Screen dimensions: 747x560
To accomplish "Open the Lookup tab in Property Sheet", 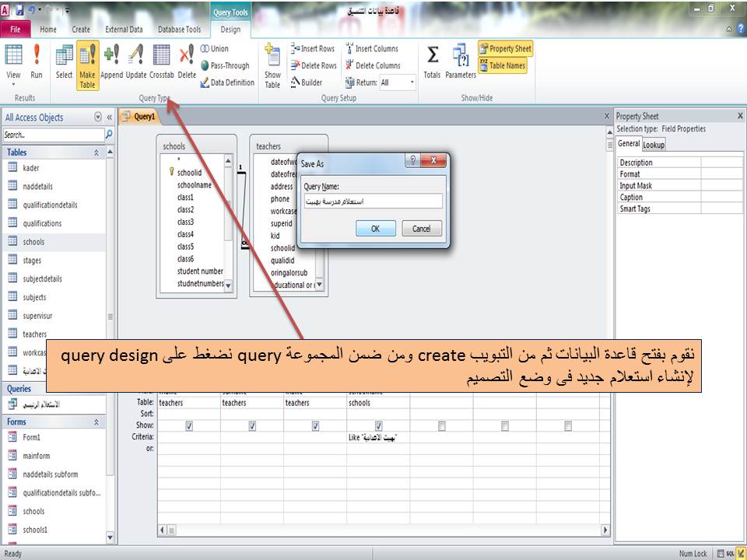I will (654, 144).
